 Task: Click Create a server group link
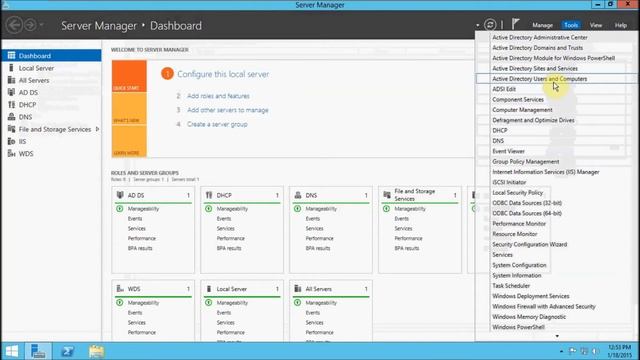tap(217, 124)
